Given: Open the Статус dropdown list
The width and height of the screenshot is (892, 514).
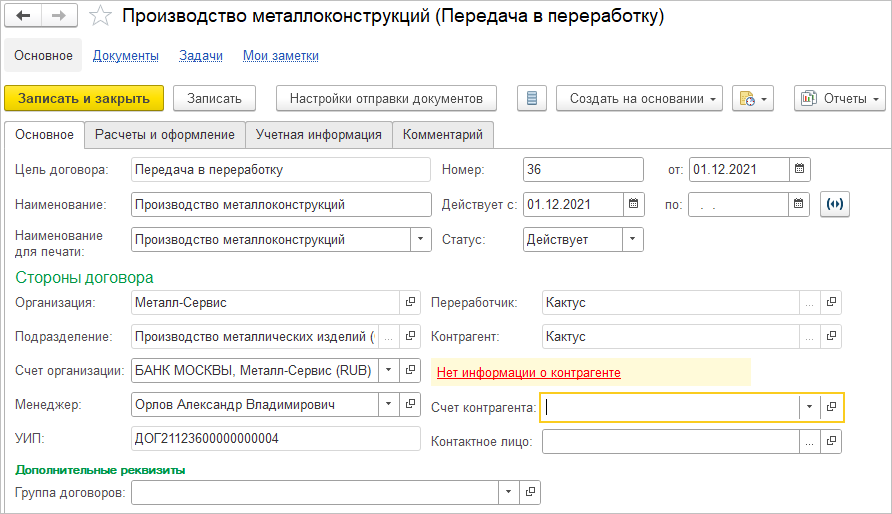Looking at the screenshot, I should coord(633,240).
